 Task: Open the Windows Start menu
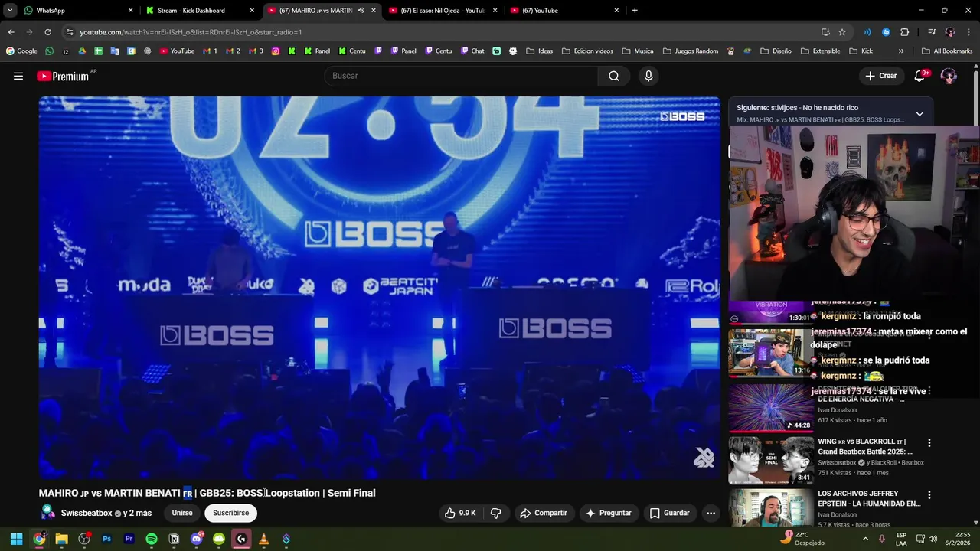16,539
